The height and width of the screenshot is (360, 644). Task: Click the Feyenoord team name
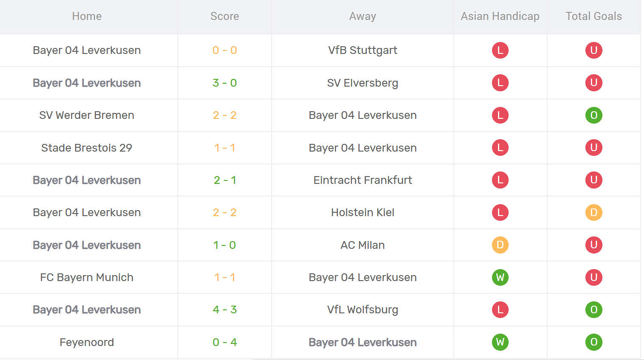pos(87,342)
